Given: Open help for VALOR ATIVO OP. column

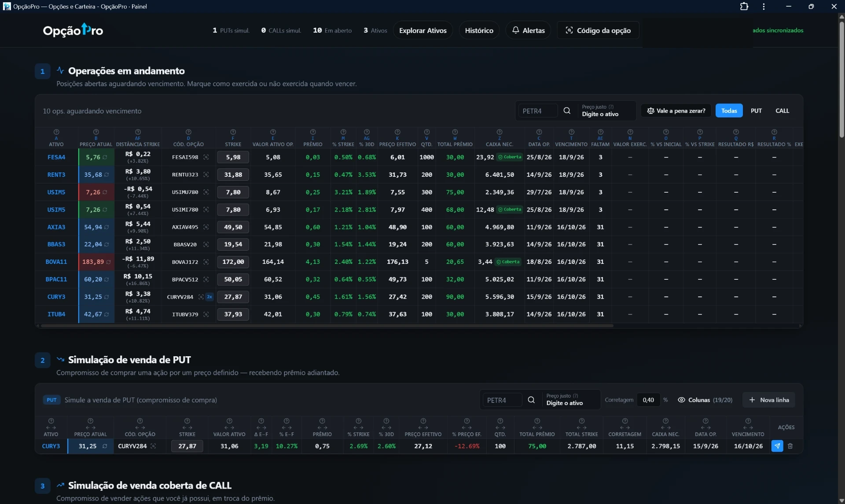Looking at the screenshot, I should click(x=273, y=132).
